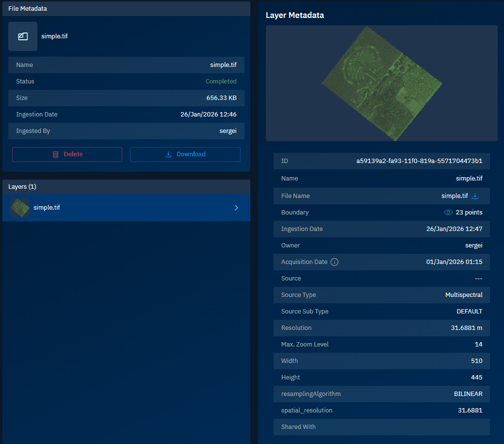Viewport: 504px width, 444px height.
Task: Select the simple.tif layer name in Layers list
Action: click(47, 208)
